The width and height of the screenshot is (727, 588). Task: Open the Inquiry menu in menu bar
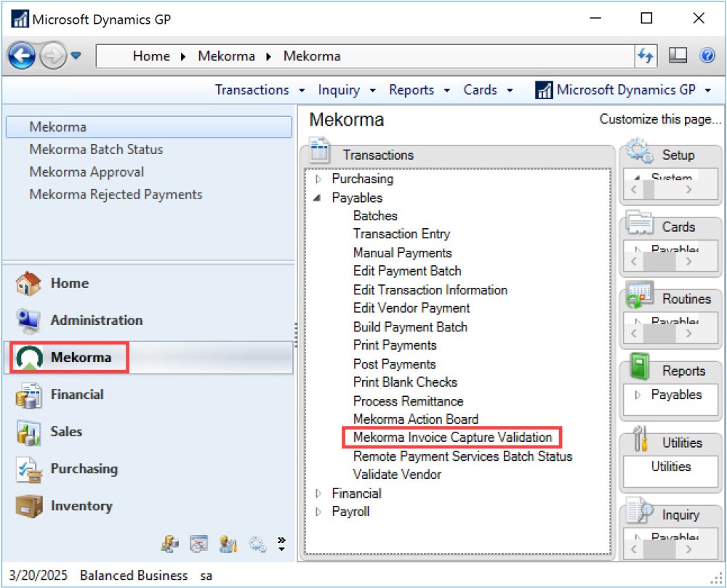346,90
